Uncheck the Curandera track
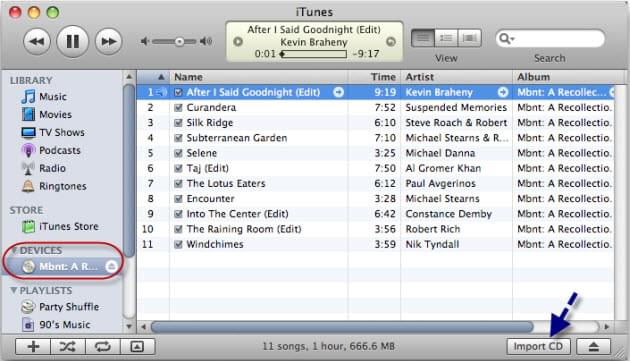This screenshot has width=630, height=361. point(178,108)
